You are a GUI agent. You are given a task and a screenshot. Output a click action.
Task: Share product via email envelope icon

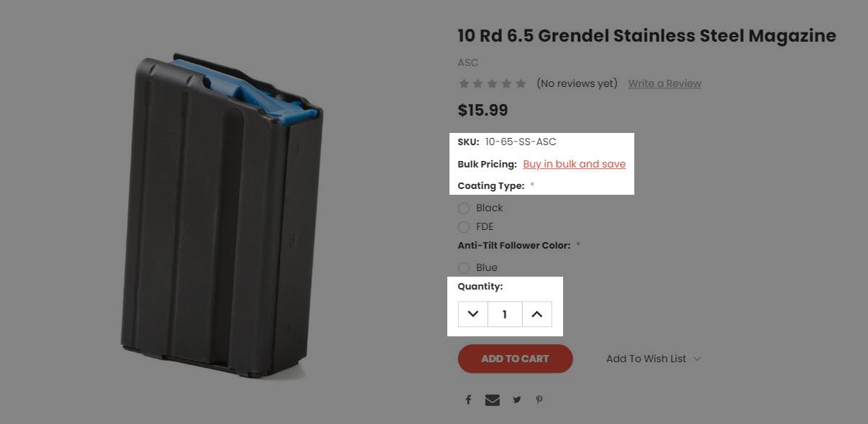coord(493,400)
